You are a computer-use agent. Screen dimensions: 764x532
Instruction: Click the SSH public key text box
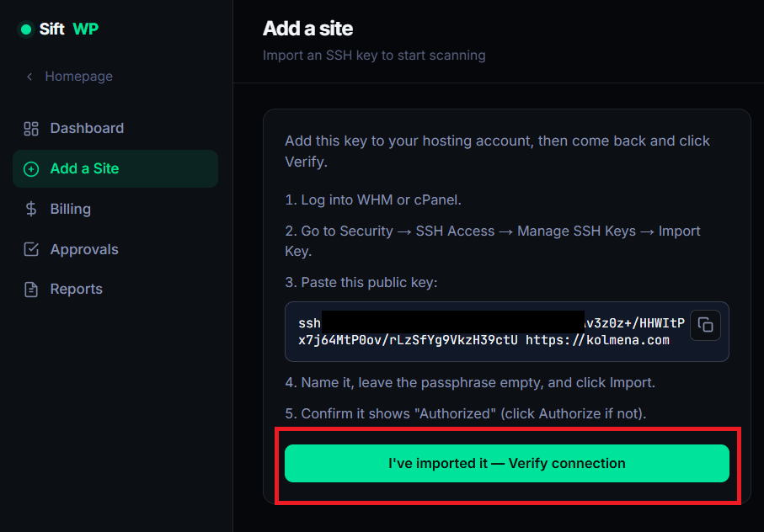[507, 332]
